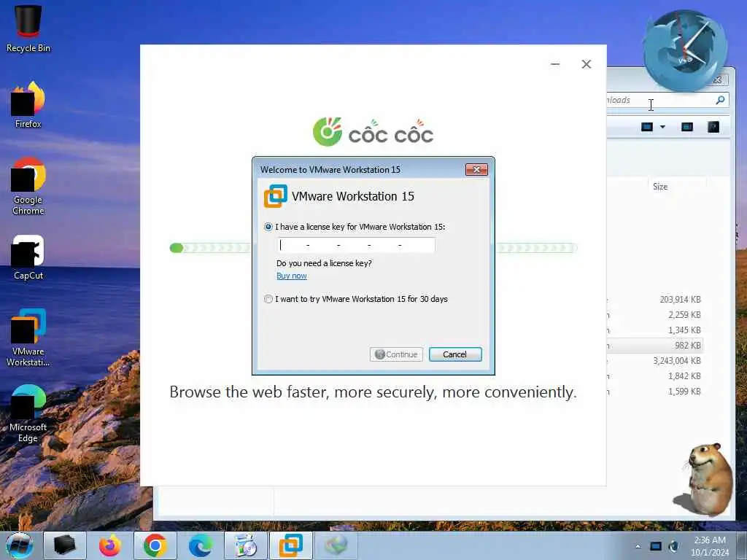Select the 30 days trial radio option
Screen dimensions: 747x560
coord(268,299)
